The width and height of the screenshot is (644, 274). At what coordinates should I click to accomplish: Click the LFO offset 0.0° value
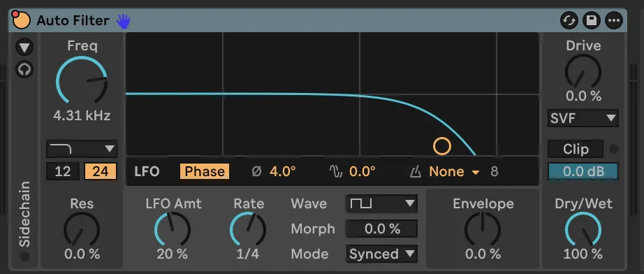362,171
